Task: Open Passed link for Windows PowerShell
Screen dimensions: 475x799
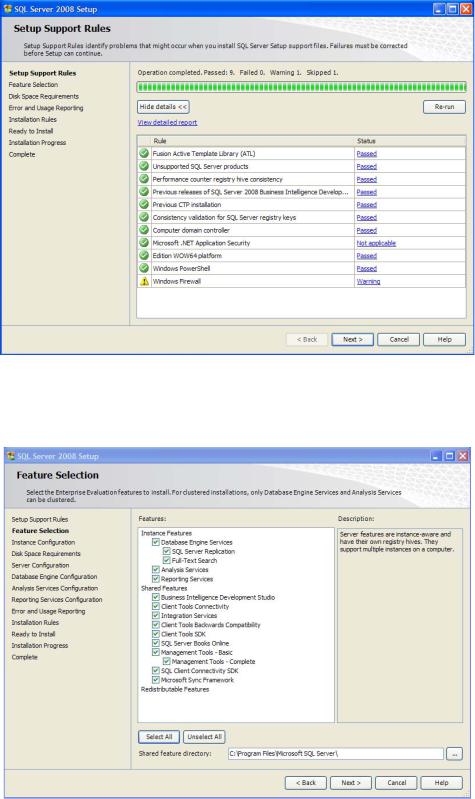Action: click(x=366, y=268)
